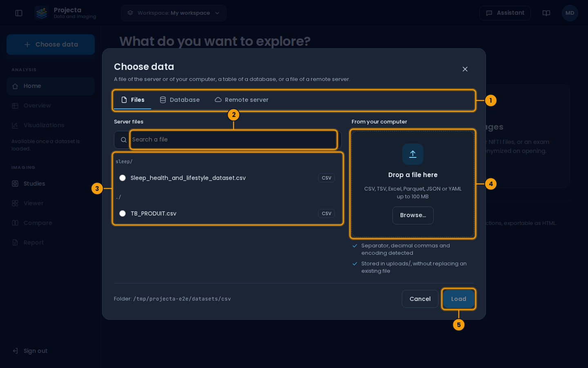
Task: Toggle the sidebar panel icon
Action: [19, 13]
